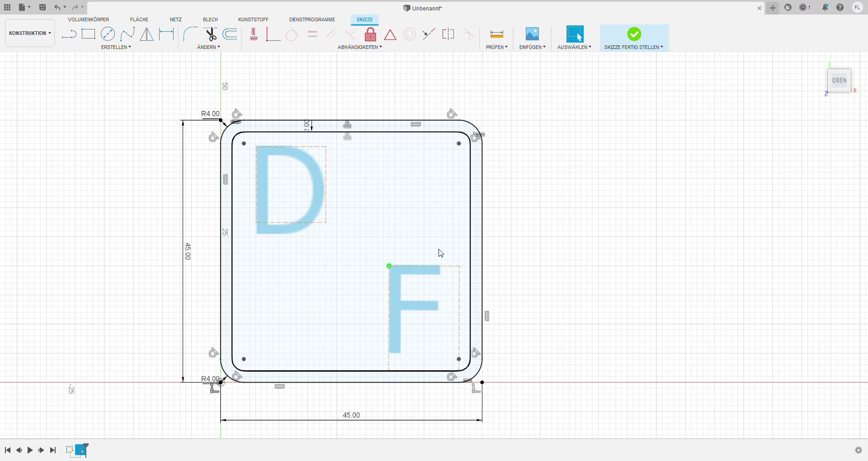Expand the ERSTELLEN menu
Viewport: 868px width, 461px height.
point(116,47)
